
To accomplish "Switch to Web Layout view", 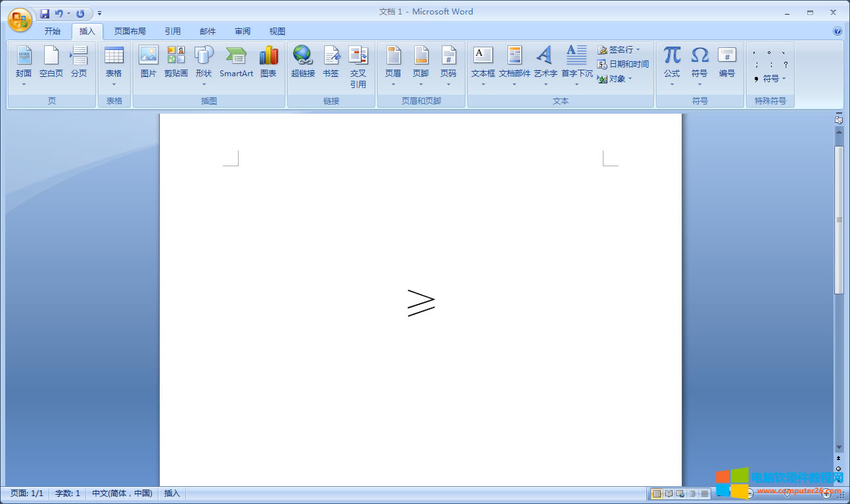I will [680, 493].
